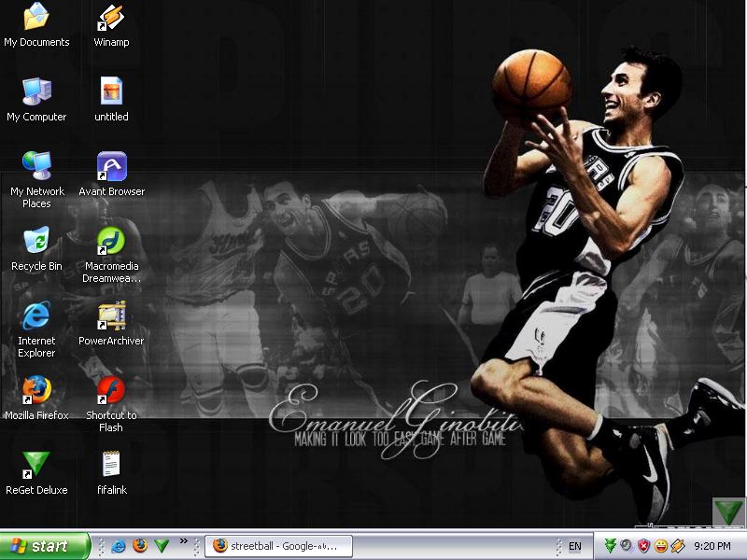
Task: Select the ReGet Deluxe desktop shortcut
Action: coord(36,473)
